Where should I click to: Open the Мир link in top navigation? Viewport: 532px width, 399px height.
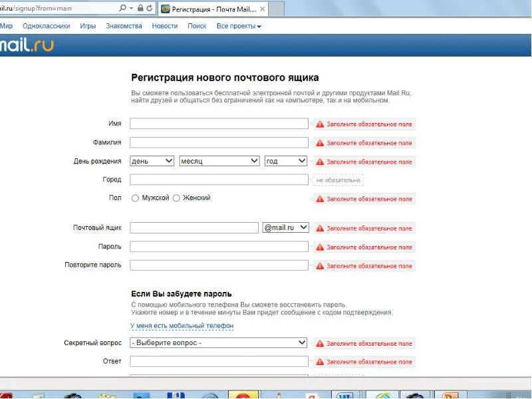(6, 26)
